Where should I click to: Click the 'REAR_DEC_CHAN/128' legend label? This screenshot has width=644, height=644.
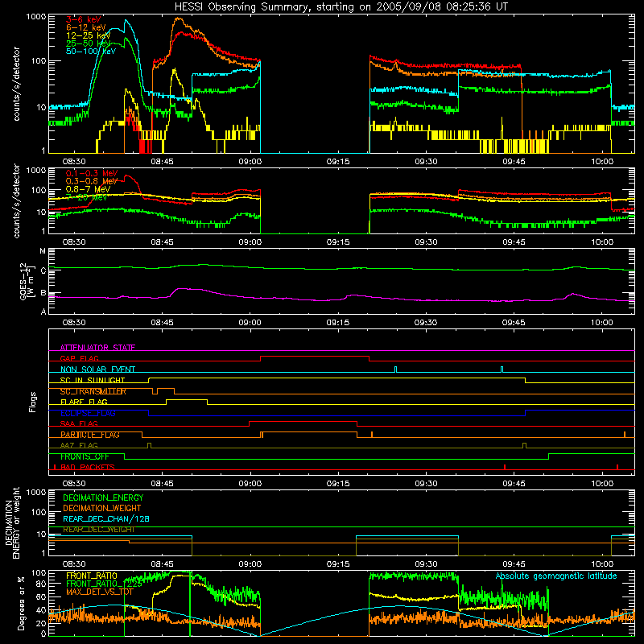106,518
